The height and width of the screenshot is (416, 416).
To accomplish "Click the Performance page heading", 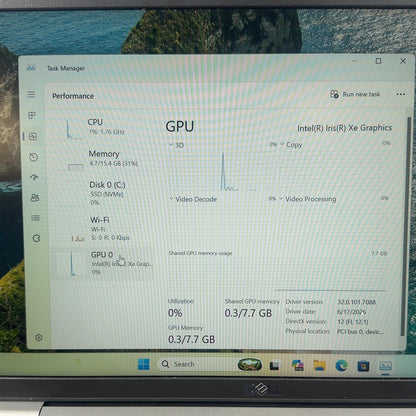I will [73, 96].
